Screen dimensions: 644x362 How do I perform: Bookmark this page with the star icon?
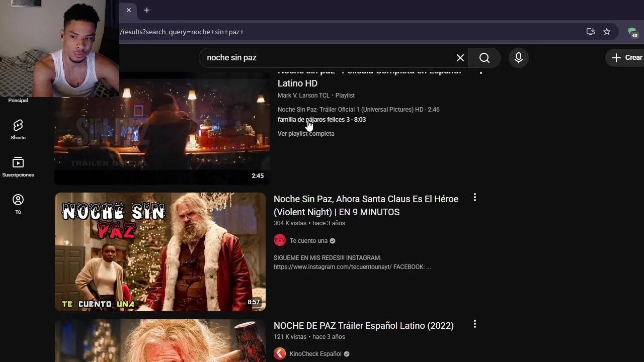point(607,32)
